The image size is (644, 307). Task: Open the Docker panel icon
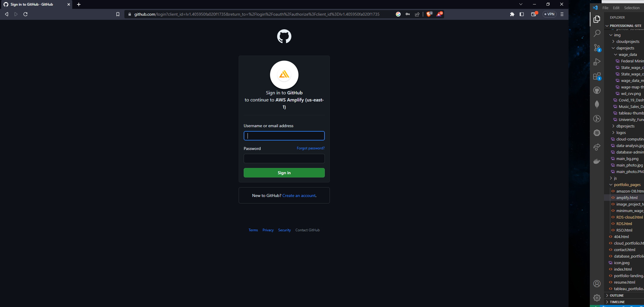click(x=597, y=161)
